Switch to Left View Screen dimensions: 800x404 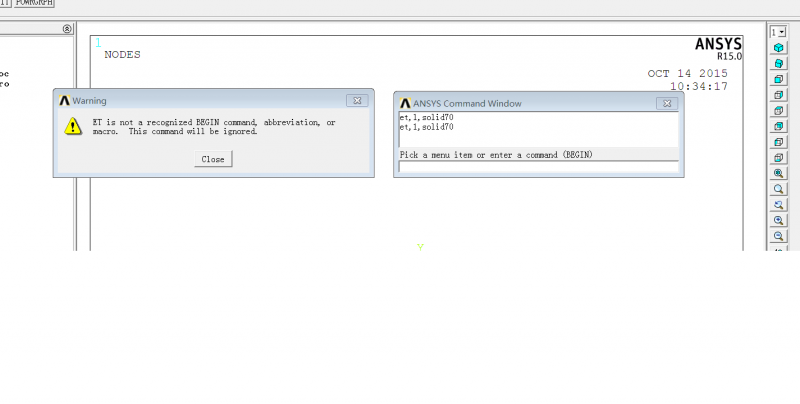(x=779, y=142)
